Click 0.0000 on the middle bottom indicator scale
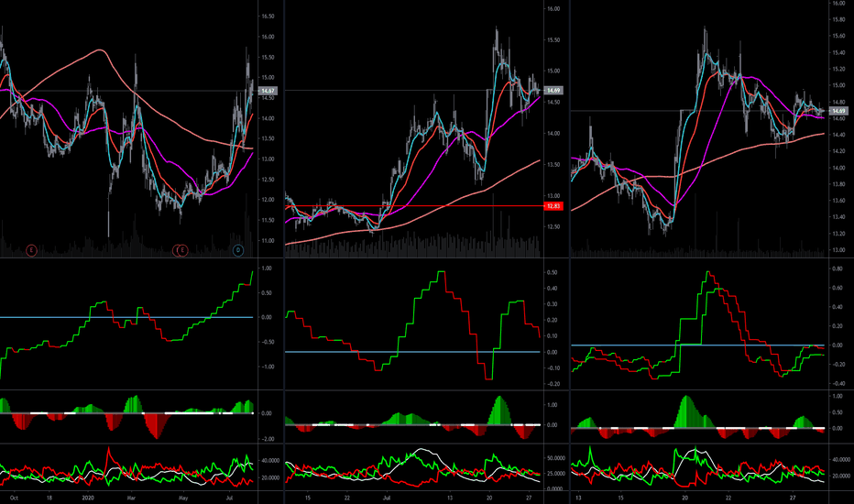Viewport: 854px width, 504px height. (x=555, y=488)
